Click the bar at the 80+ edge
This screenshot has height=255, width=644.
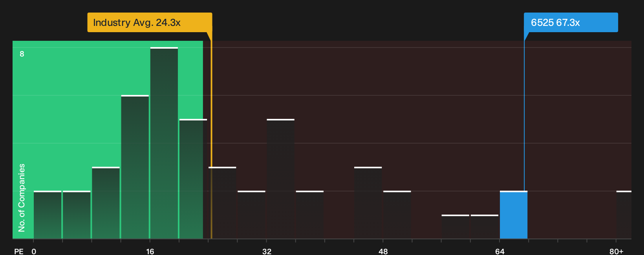point(624,215)
